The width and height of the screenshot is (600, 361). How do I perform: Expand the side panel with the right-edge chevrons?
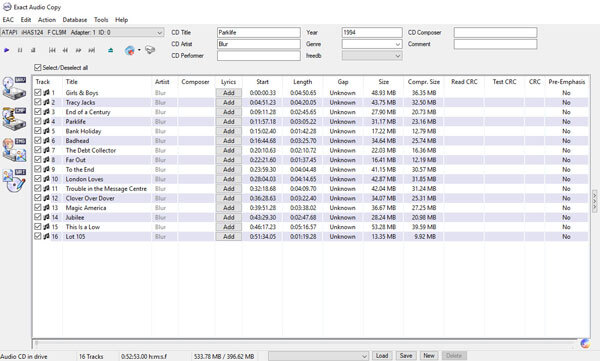pos(595,200)
